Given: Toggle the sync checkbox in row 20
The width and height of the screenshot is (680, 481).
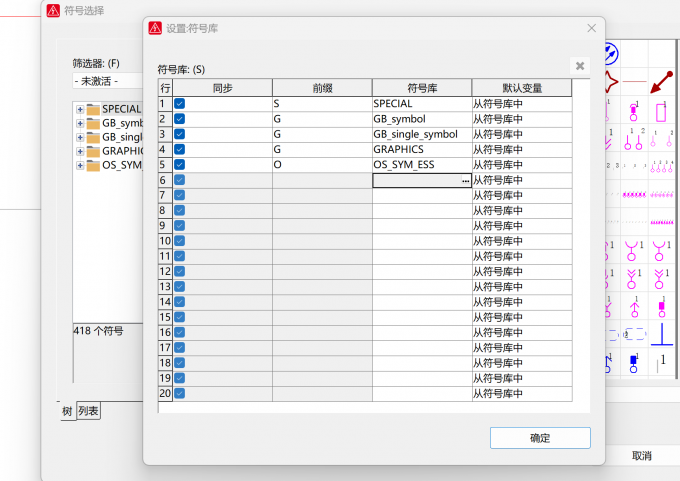Looking at the screenshot, I should point(180,393).
